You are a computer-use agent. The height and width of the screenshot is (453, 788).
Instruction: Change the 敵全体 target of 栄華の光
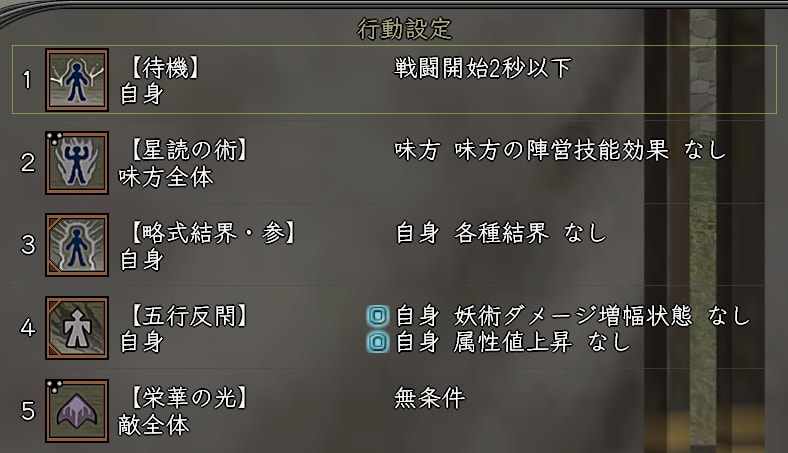click(x=154, y=425)
